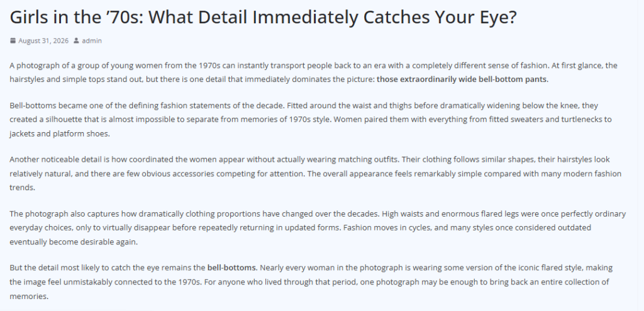Click the word 'trends.' ending third paragraph
Image resolution: width=644 pixels, height=311 pixels.
(x=22, y=188)
